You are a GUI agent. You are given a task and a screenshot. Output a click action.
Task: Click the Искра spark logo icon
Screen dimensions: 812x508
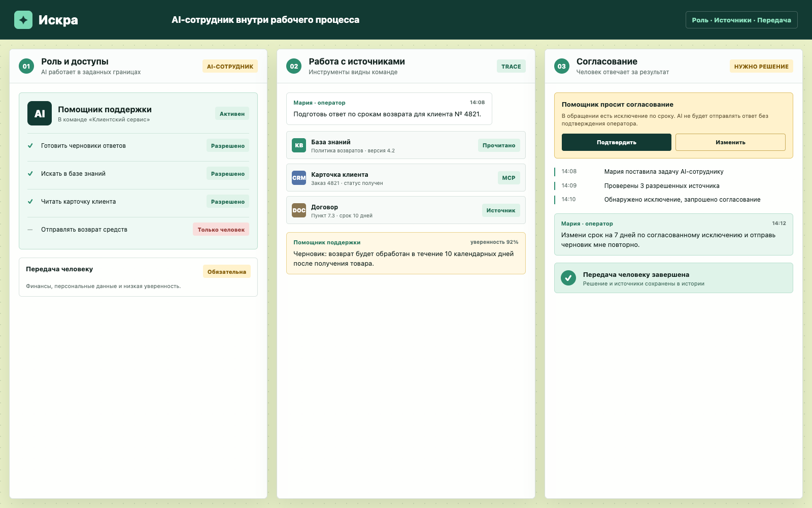coord(23,20)
